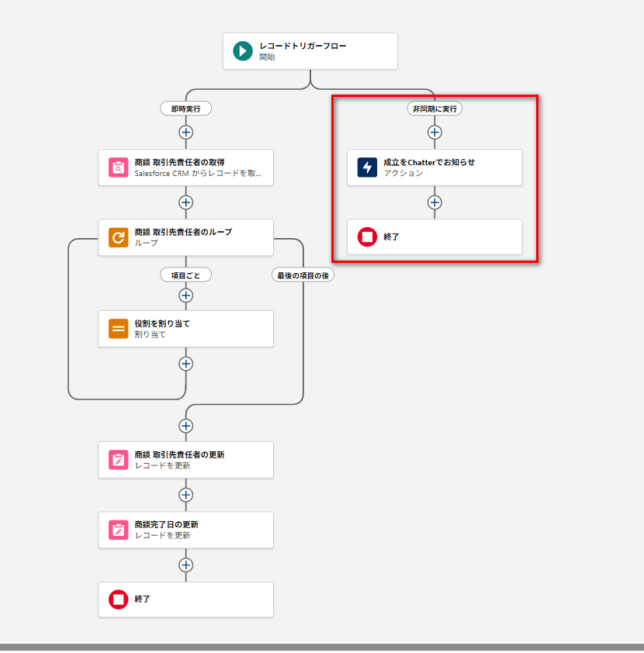Click the pink update icon on 商談 取引先責任者の更新
The width and height of the screenshot is (644, 653).
(x=118, y=460)
